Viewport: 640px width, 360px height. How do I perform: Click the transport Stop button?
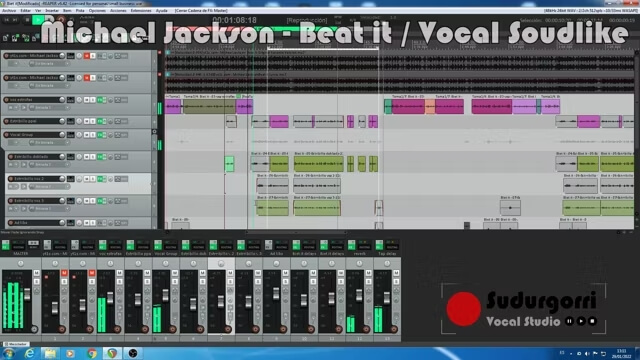(x=27, y=20)
